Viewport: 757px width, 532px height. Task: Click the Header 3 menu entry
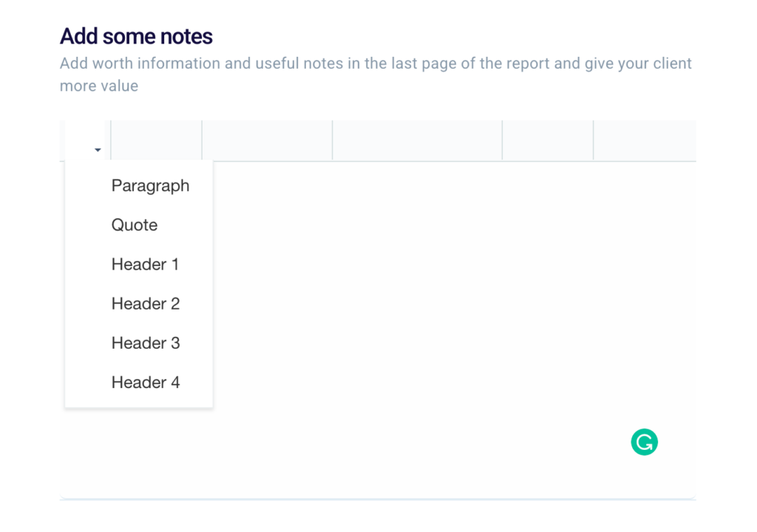click(x=146, y=343)
